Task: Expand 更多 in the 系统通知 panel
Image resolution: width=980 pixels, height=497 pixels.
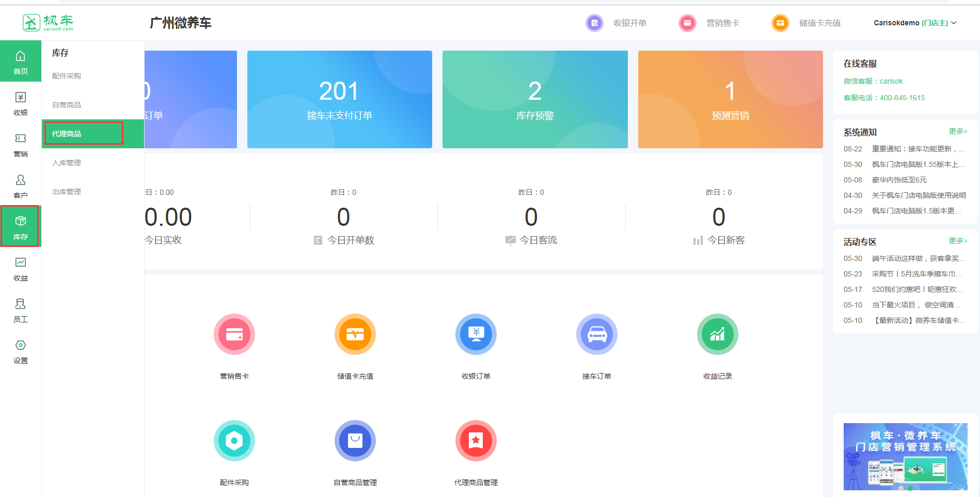Action: 957,131
